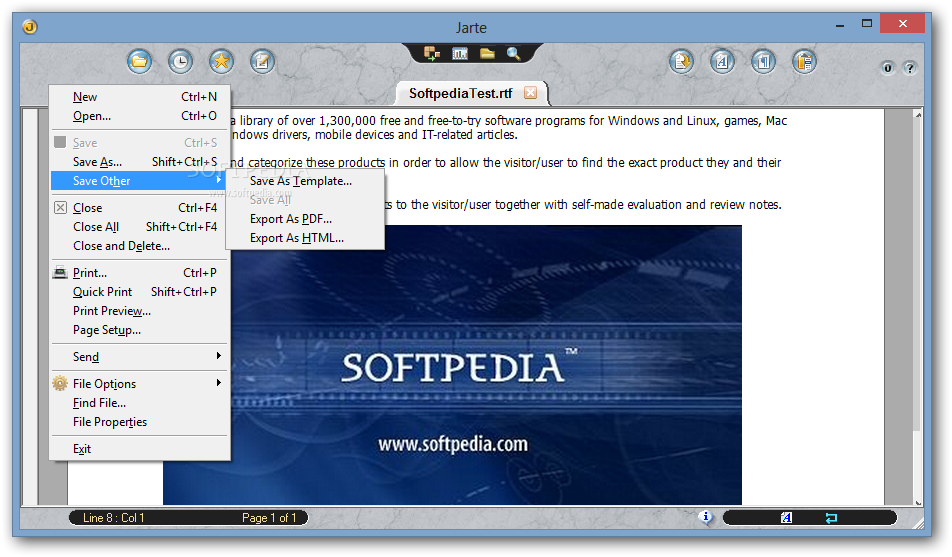Select the SoftpediaTest.rtf document tab
Screen dimensions: 952x557
click(460, 94)
